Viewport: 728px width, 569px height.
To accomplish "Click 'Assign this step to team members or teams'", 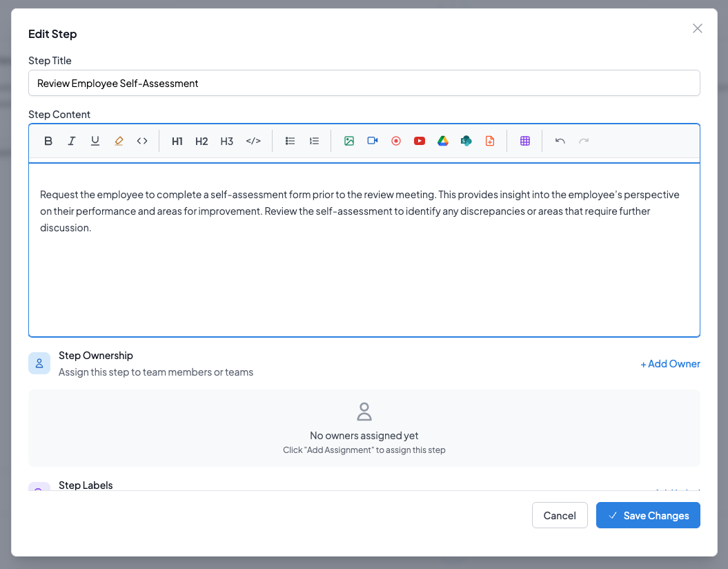I will coord(156,372).
